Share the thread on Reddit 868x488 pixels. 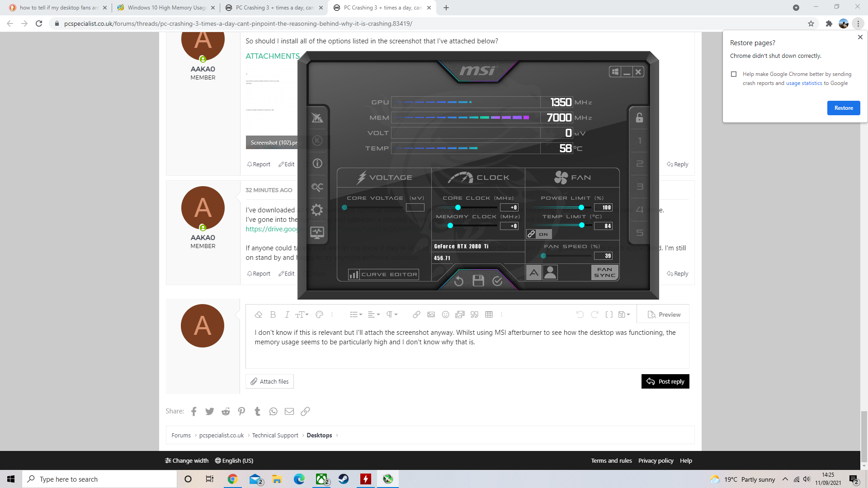click(226, 411)
